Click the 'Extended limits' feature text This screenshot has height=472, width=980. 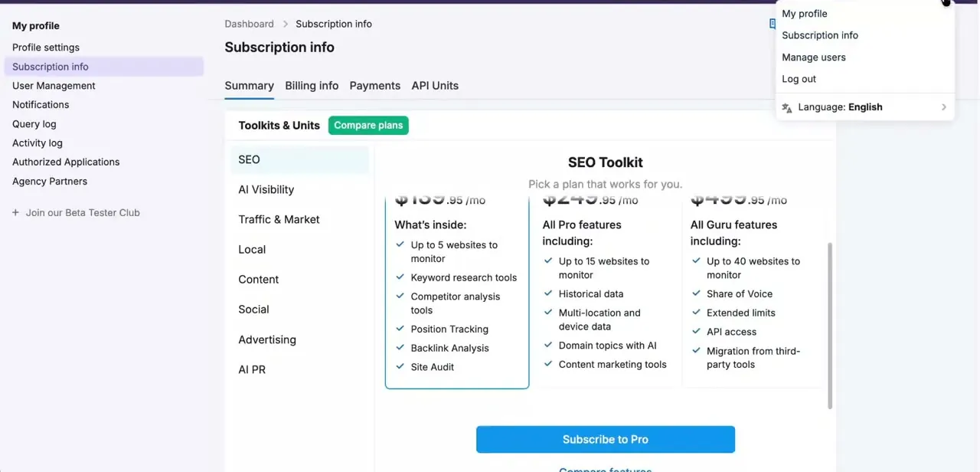click(x=741, y=313)
